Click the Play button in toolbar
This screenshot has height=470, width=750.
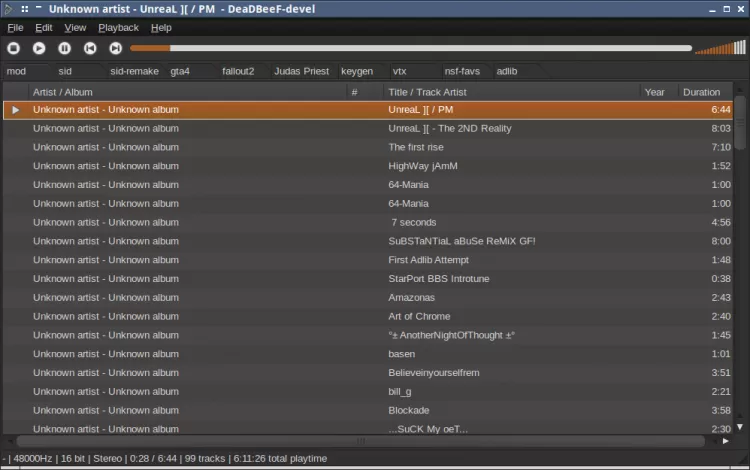click(39, 48)
